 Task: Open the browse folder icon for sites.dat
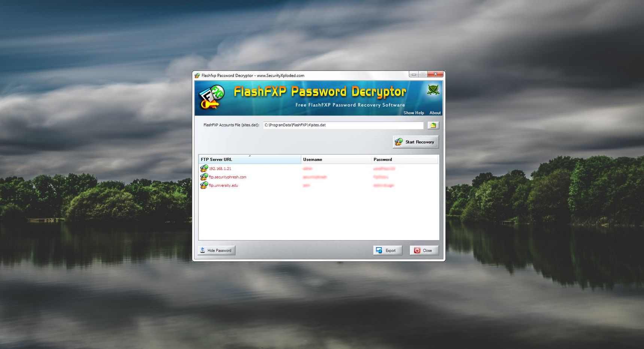tap(433, 125)
